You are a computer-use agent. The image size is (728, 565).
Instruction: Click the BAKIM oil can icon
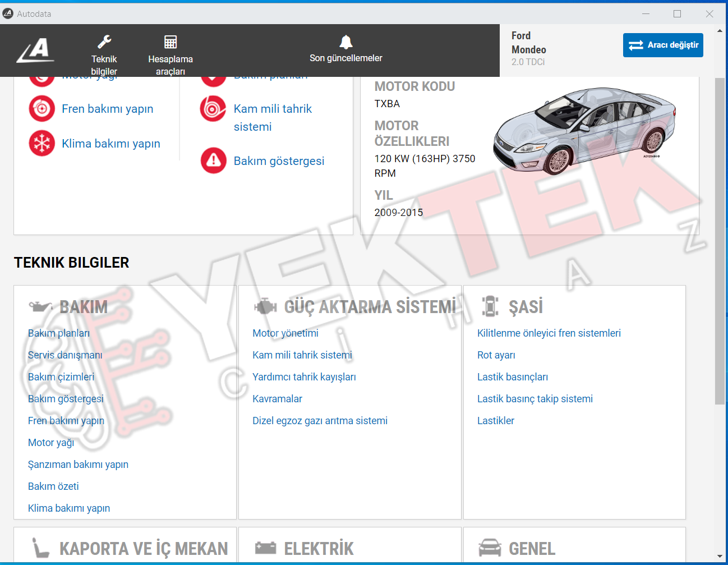pyautogui.click(x=40, y=307)
